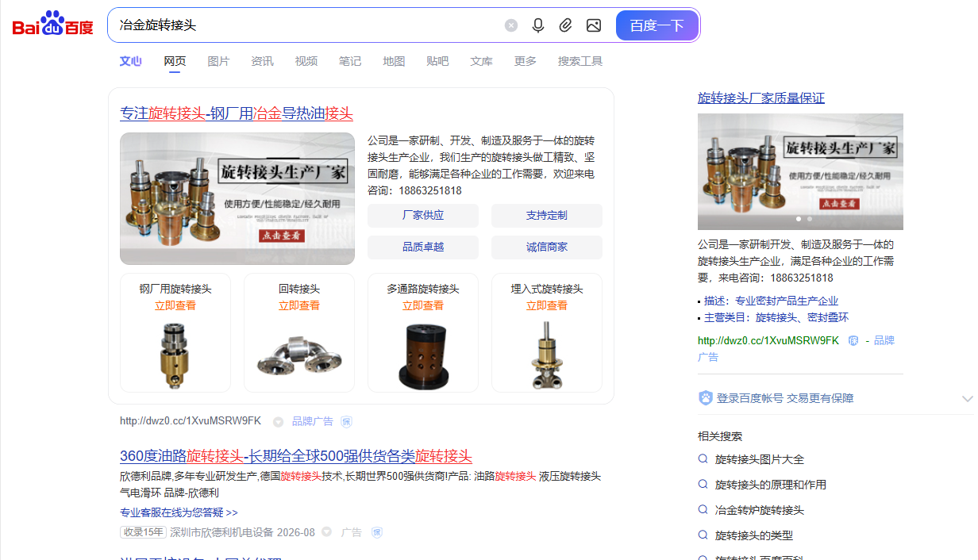Image resolution: width=978 pixels, height=560 pixels.
Task: Open 专业密封产品生产企业 description link
Action: tap(787, 301)
